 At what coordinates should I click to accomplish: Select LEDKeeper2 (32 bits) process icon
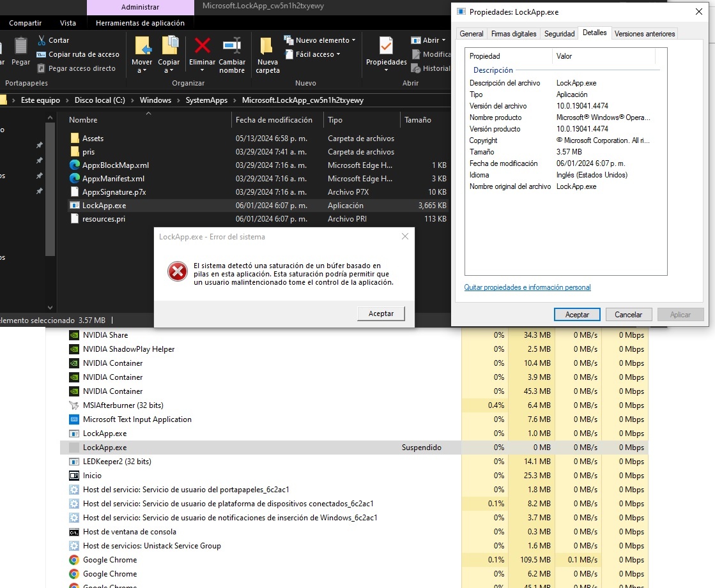[74, 462]
